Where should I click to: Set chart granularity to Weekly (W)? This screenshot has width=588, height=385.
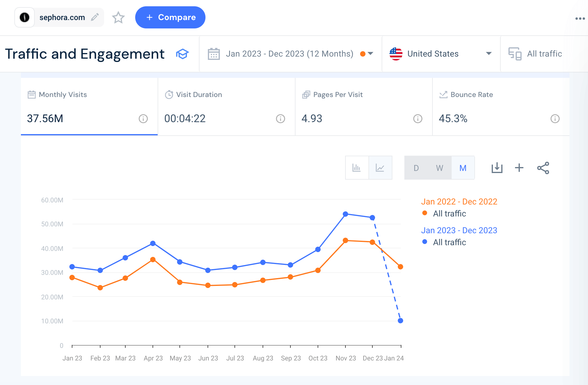click(x=439, y=168)
